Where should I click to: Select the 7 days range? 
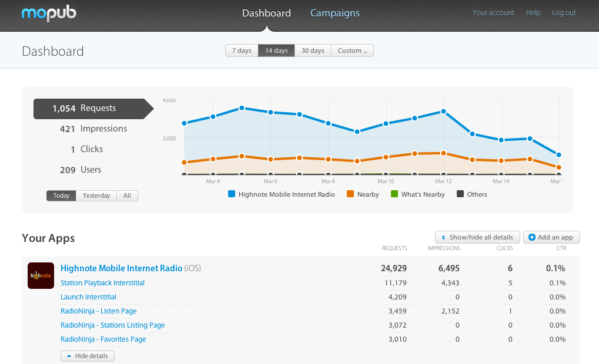pyautogui.click(x=242, y=50)
